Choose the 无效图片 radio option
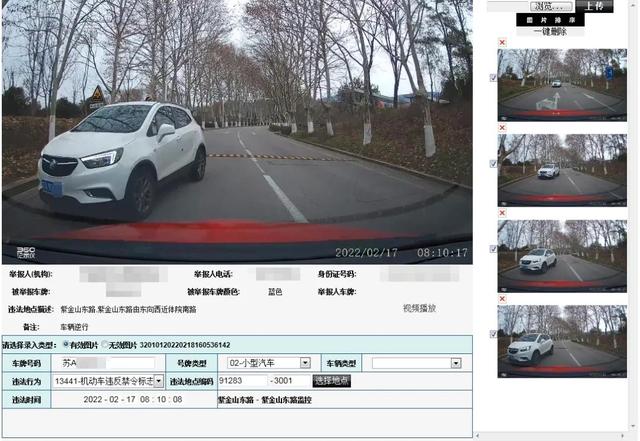The image size is (640, 441). pos(106,345)
